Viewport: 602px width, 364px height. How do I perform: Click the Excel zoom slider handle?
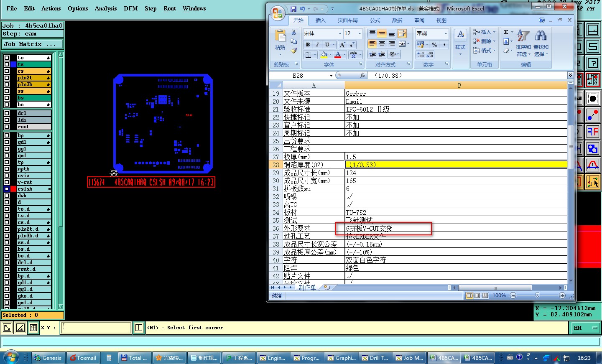[537, 295]
